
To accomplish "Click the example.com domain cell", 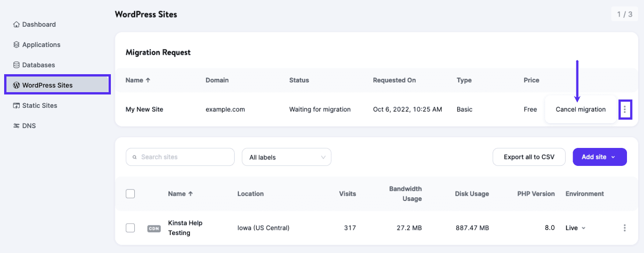I will point(225,110).
